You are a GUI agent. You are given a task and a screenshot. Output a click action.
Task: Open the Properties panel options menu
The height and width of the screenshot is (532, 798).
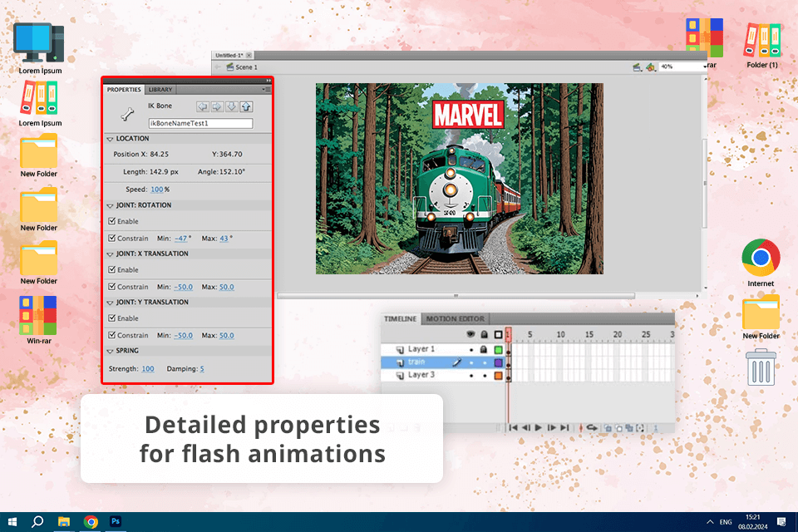[x=267, y=90]
